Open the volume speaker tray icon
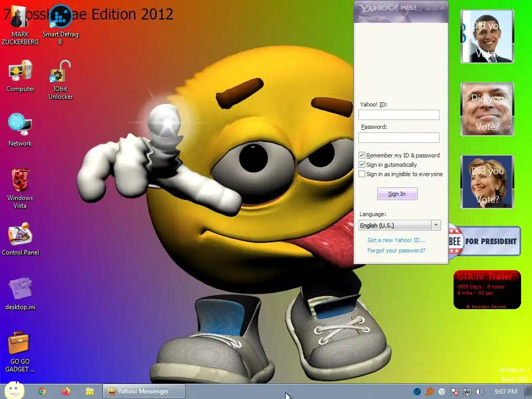This screenshot has width=532, height=399. pyautogui.click(x=479, y=392)
